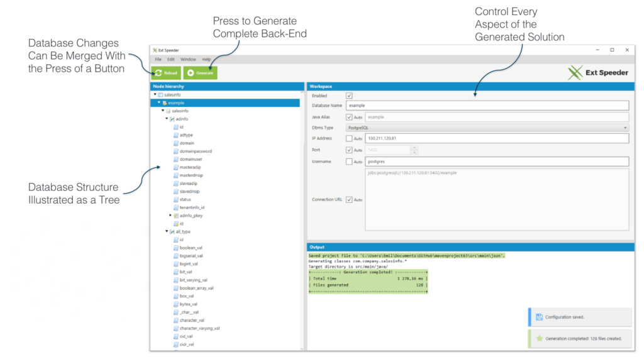The width and height of the screenshot is (644, 362).
Task: Toggle Port Auto checkbox
Action: [x=349, y=150]
